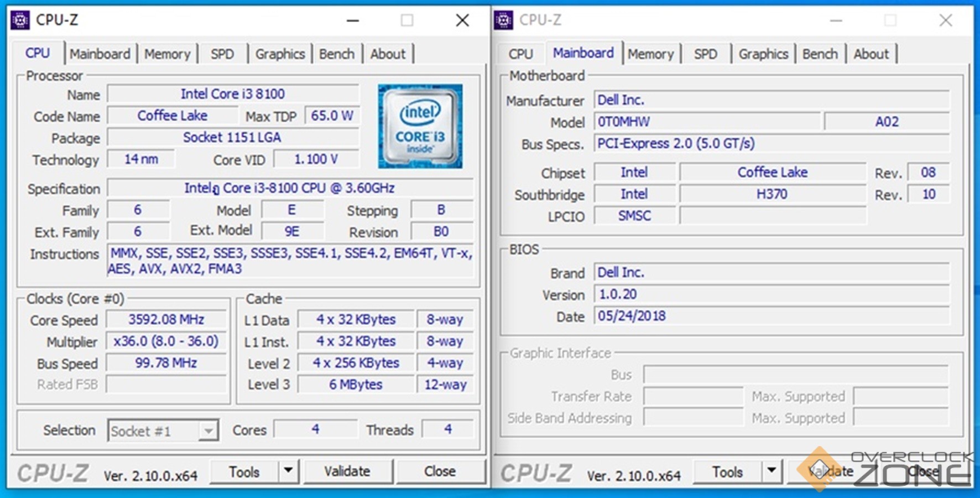Show the About tab in left window
This screenshot has height=498, width=980.
[x=388, y=54]
